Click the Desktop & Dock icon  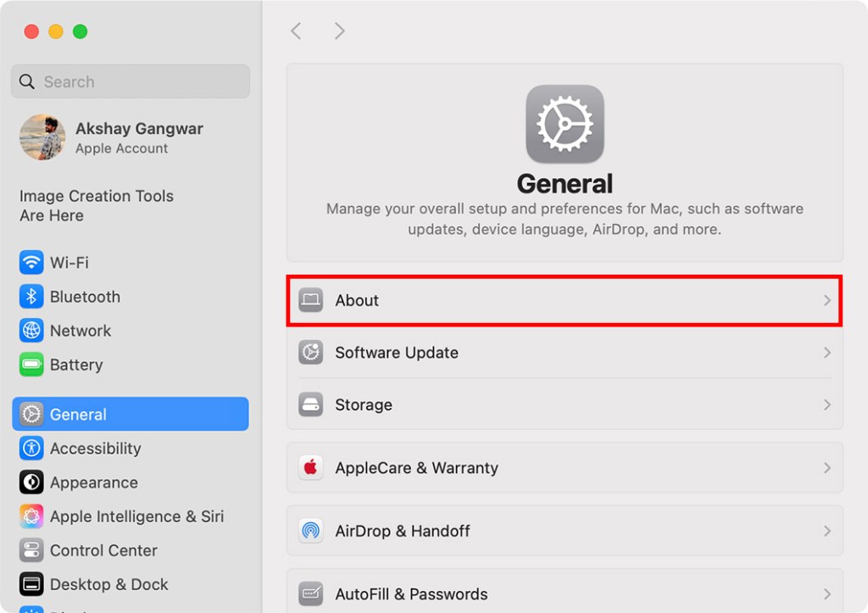click(x=31, y=584)
